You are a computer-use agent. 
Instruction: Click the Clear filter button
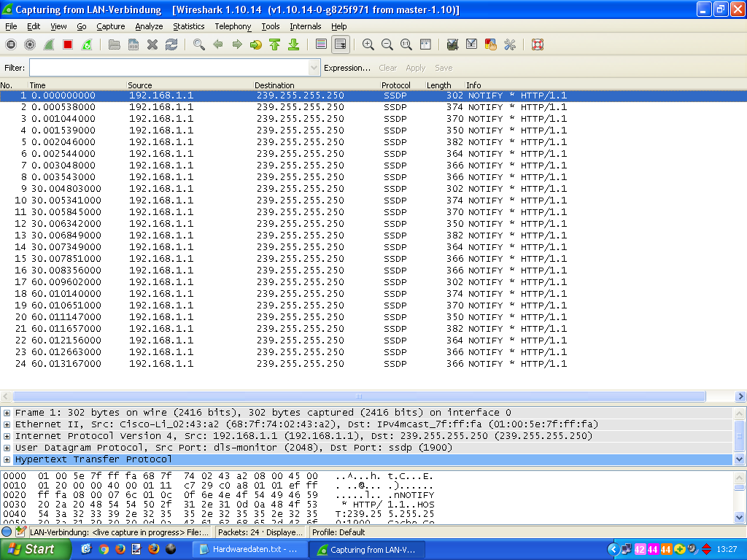[388, 68]
